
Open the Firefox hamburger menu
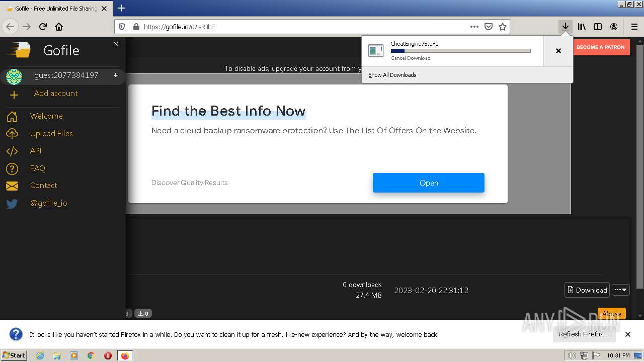(634, 27)
